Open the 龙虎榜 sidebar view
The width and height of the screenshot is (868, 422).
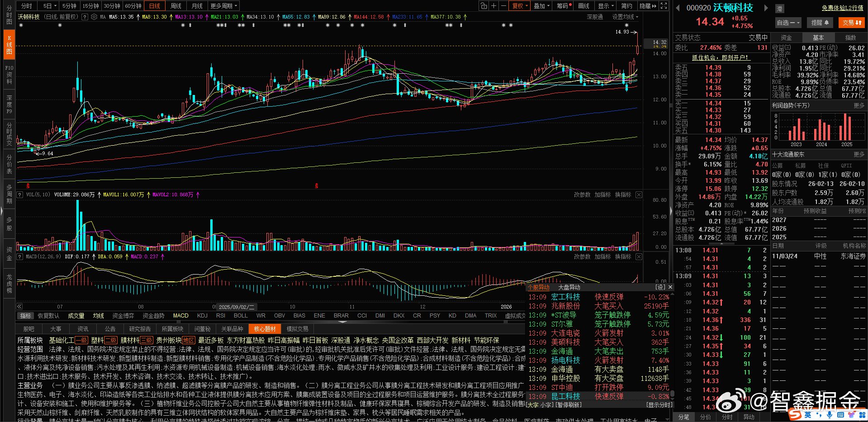(9, 284)
